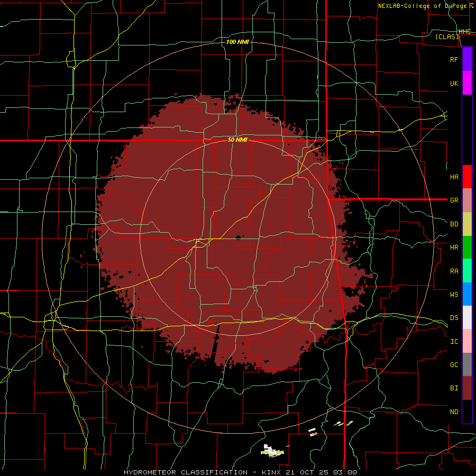Click the HHC product label

click(x=464, y=32)
